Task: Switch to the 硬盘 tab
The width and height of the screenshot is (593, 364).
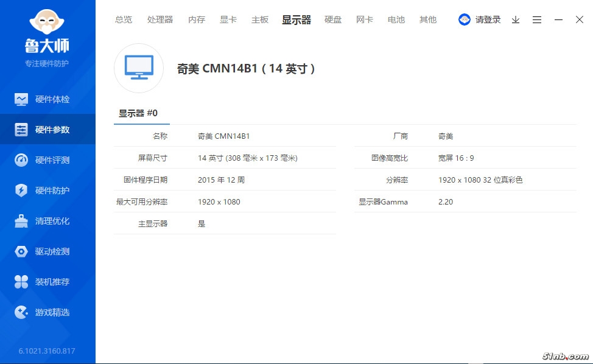Action: point(333,19)
